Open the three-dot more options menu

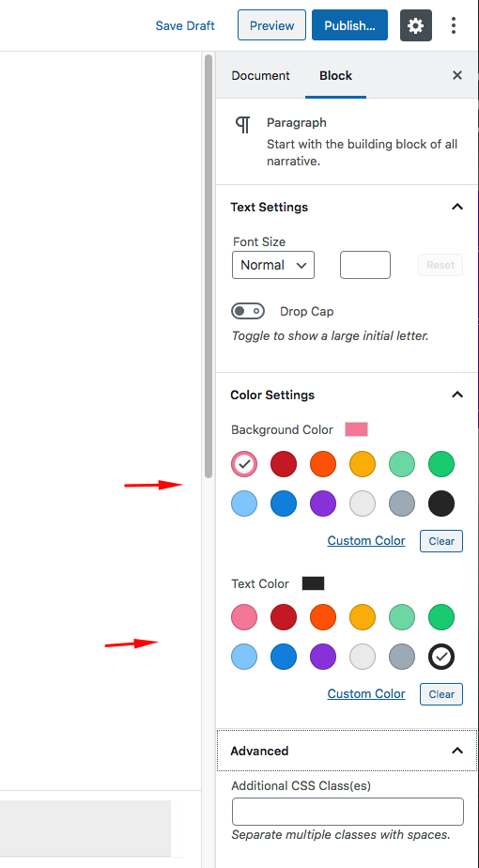pyautogui.click(x=454, y=25)
